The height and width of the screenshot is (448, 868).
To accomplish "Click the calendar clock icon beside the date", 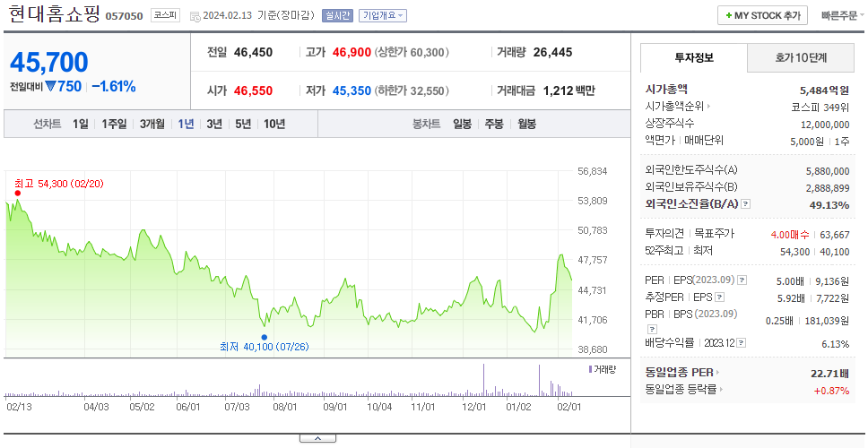I will click(x=195, y=16).
